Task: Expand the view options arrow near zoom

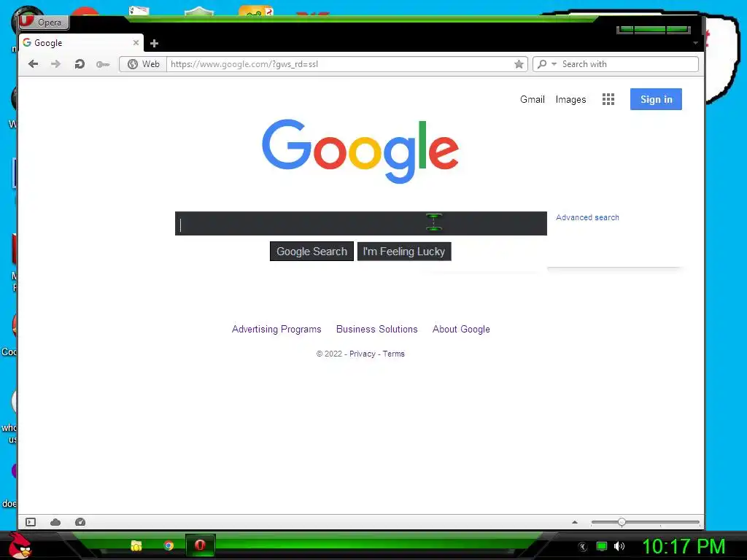Action: [x=575, y=522]
